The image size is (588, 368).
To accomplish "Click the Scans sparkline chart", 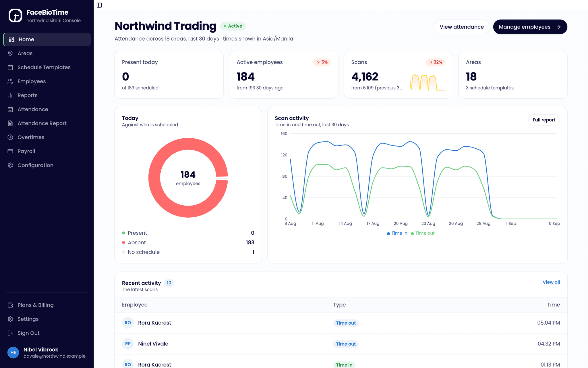I will (x=428, y=83).
